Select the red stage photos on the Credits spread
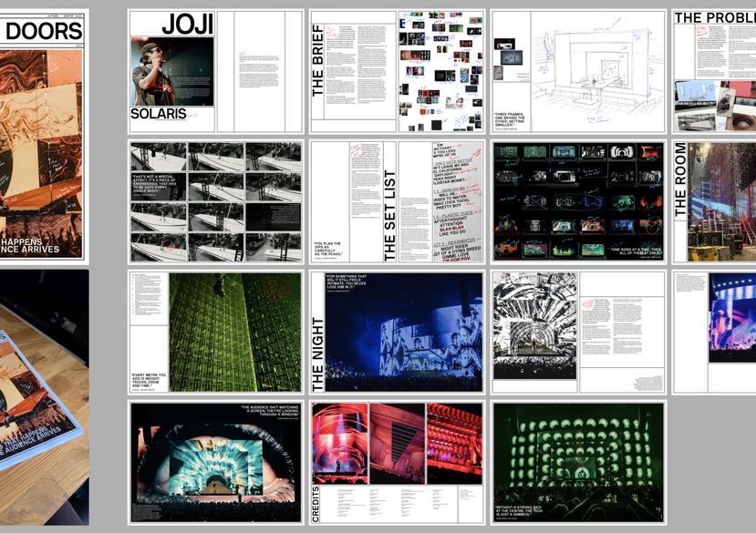The height and width of the screenshot is (533, 756). [398, 444]
